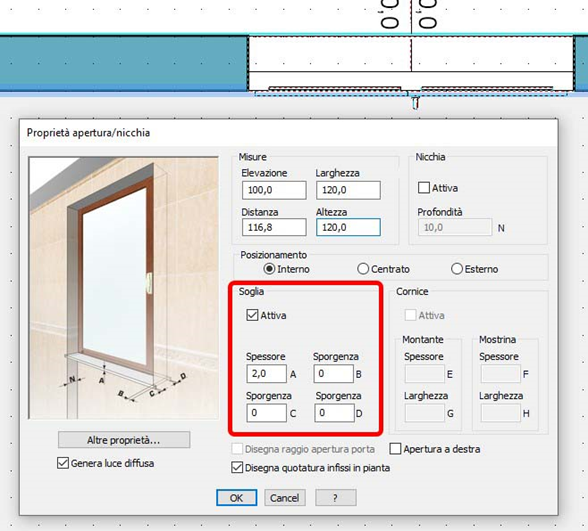Click the OK button
The height and width of the screenshot is (531, 588).
click(x=237, y=498)
